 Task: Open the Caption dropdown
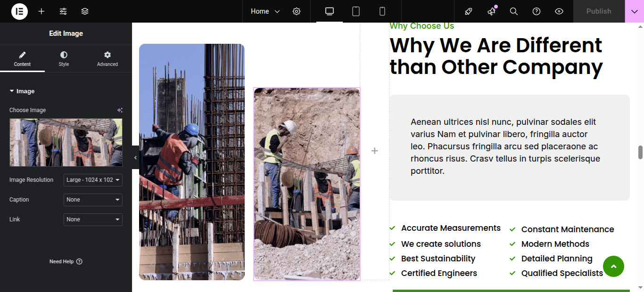[93, 200]
